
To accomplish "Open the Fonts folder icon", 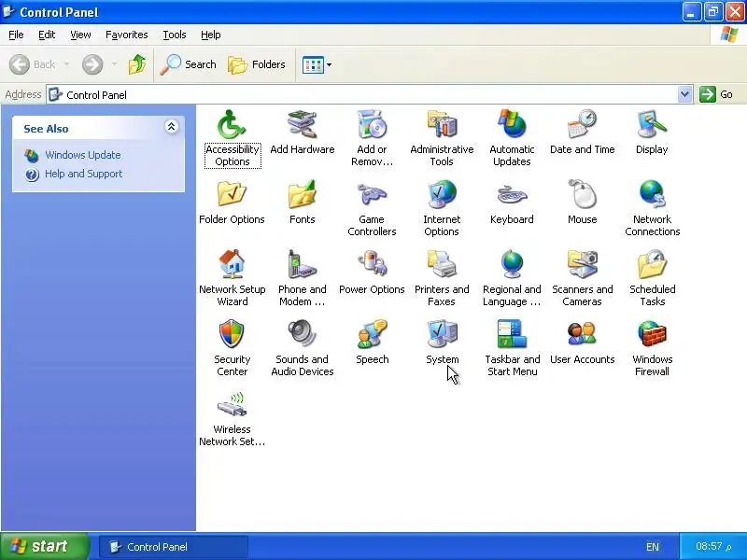I will click(x=302, y=194).
